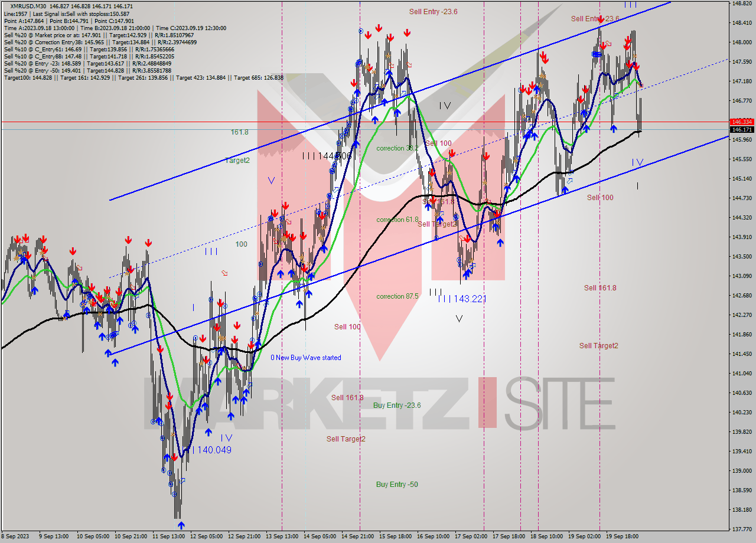Viewport: 756px width, 543px height.
Task: Click the gray '161.8' fib label
Action: tap(240, 132)
